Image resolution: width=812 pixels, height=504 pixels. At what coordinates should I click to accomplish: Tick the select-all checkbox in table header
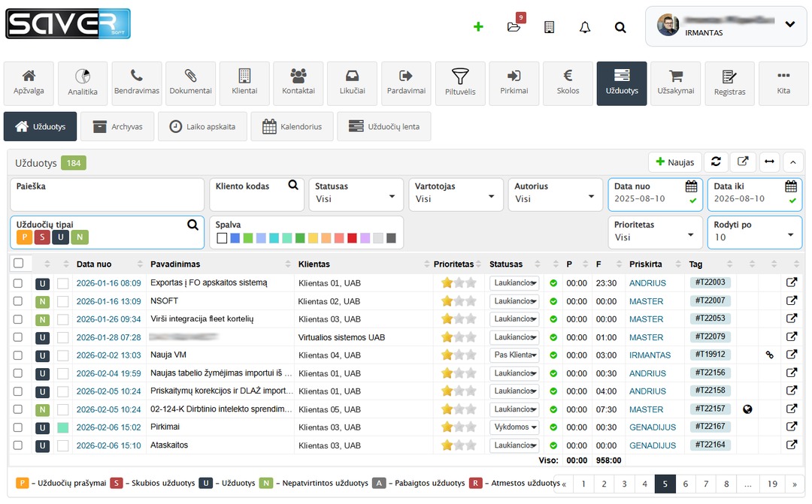click(x=19, y=263)
